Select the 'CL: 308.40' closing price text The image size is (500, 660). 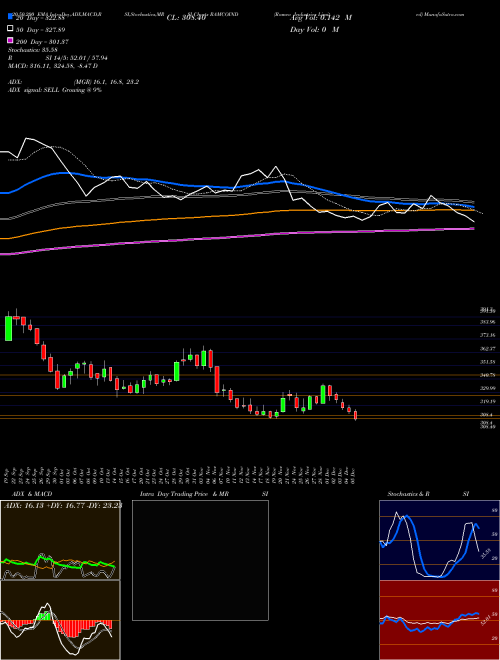click(186, 18)
